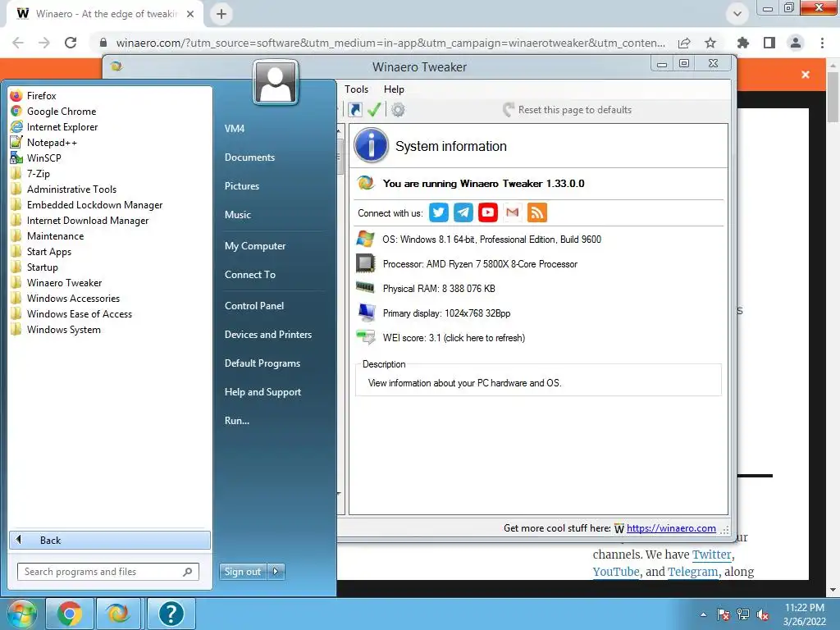Open Devices and Printers
The height and width of the screenshot is (630, 840).
click(x=268, y=335)
